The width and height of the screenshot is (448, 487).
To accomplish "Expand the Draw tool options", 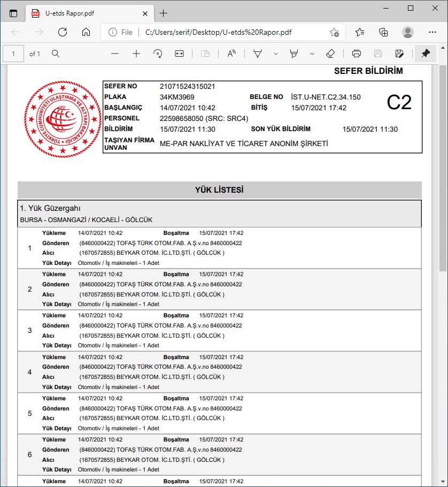I will coord(275,54).
